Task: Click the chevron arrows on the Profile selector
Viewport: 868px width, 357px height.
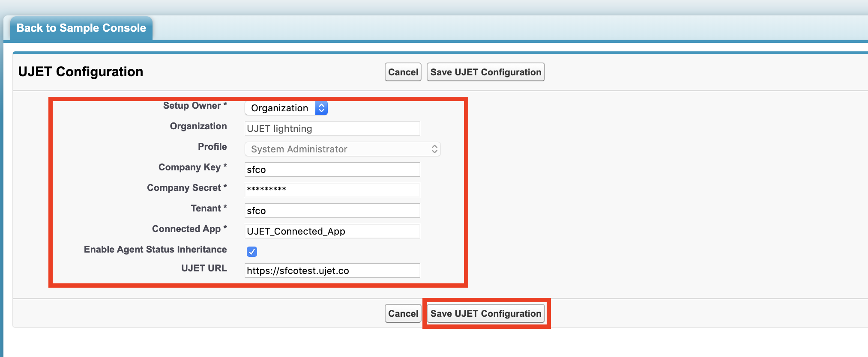Action: (x=434, y=149)
